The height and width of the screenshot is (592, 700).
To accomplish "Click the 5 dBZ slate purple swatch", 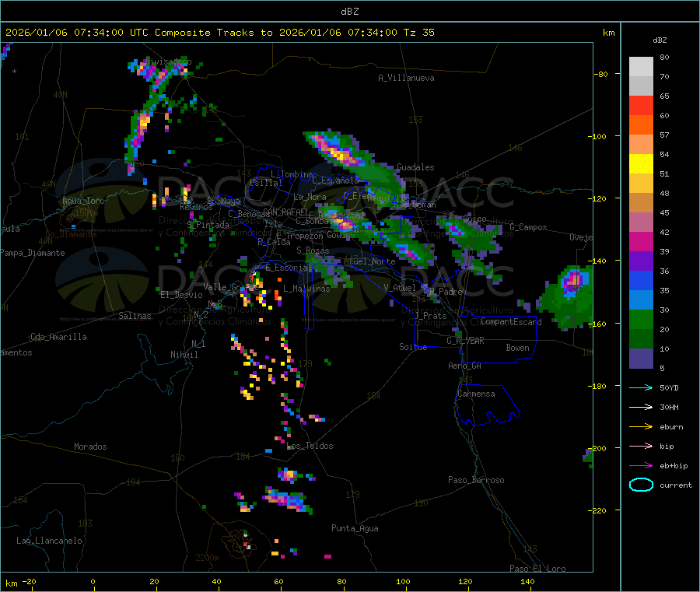I will tap(641, 359).
